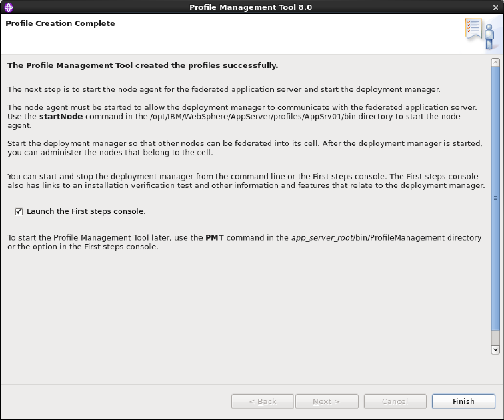Screen dimensions: 504x420
Task: Click the vertical scrollbar thumb
Action: (495, 198)
